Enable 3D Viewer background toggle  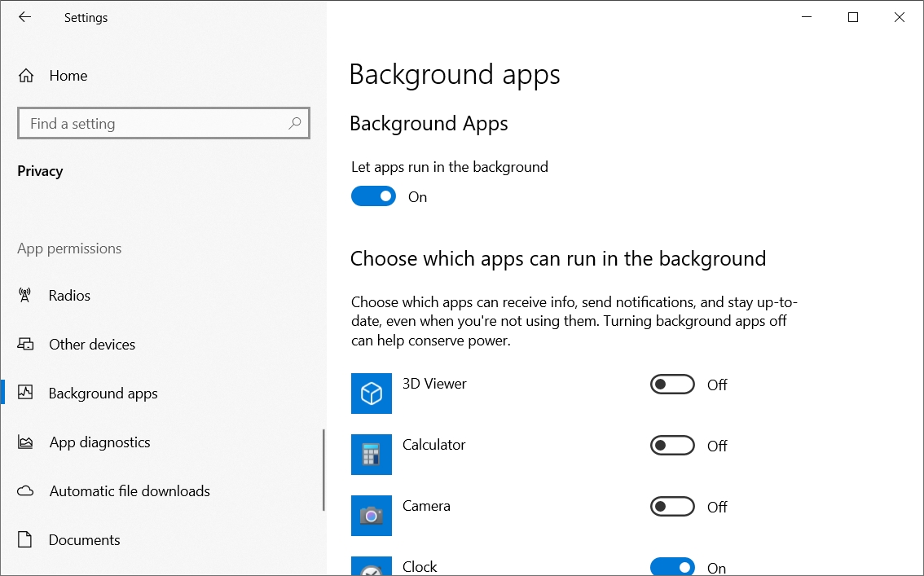click(672, 385)
